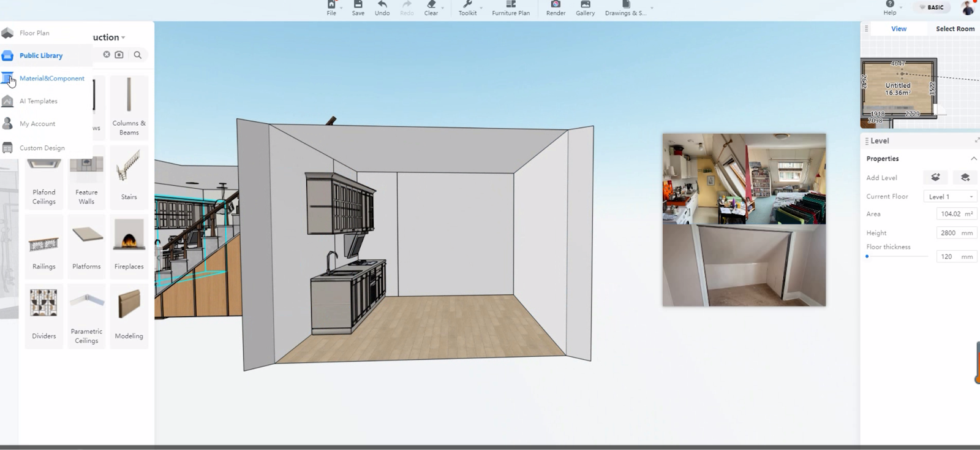Open AI Templates from side menu
The height and width of the screenshot is (450, 980).
pyautogui.click(x=38, y=101)
